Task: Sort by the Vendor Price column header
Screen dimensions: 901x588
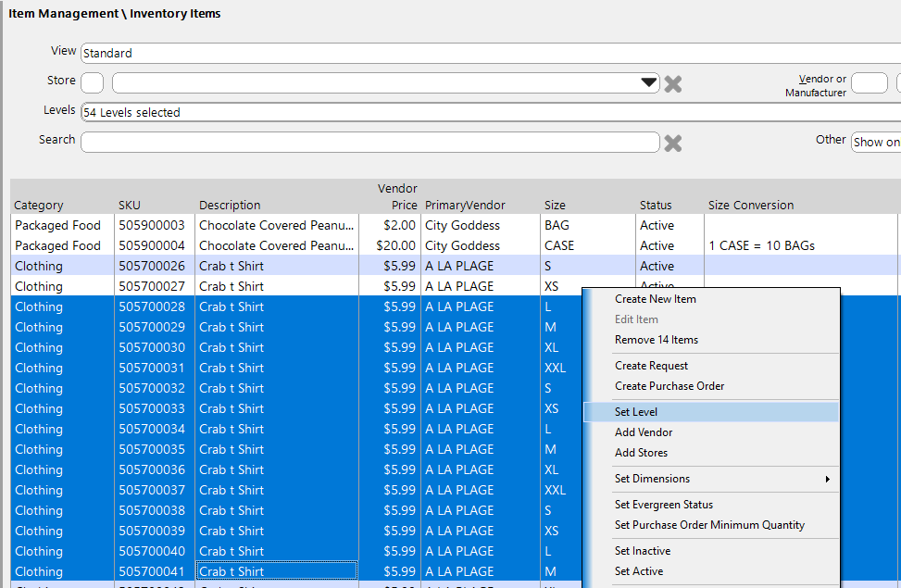Action: pos(397,197)
